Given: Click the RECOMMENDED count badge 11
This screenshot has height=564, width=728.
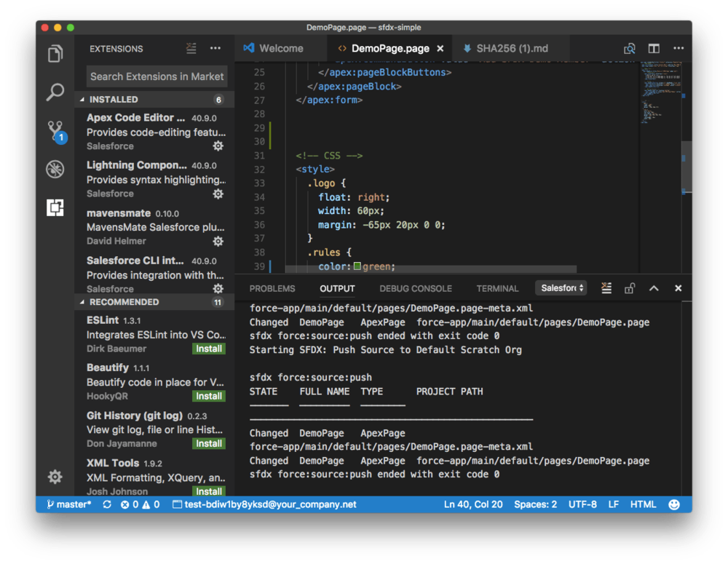Looking at the screenshot, I should 218,302.
